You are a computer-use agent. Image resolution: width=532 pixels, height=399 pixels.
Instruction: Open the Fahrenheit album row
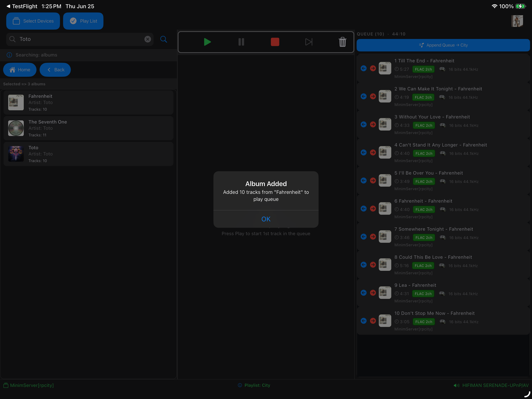pos(89,102)
